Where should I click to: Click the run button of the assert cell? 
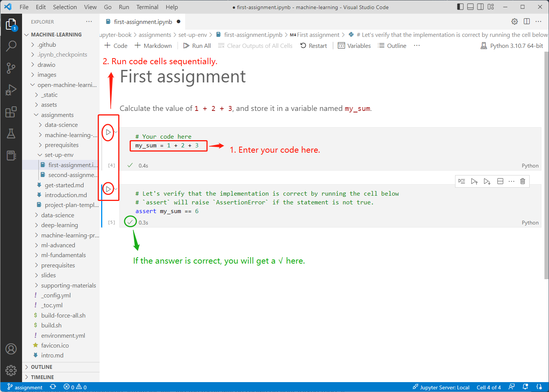pyautogui.click(x=108, y=189)
